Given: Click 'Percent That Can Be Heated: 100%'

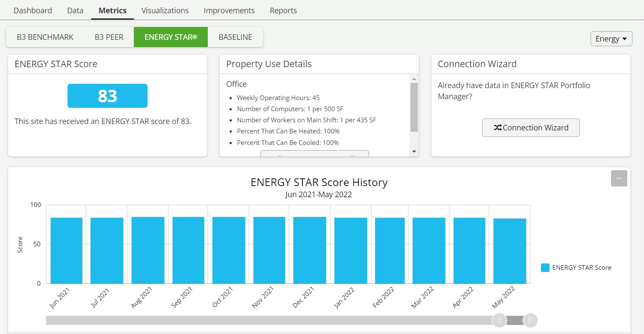Looking at the screenshot, I should [288, 131].
